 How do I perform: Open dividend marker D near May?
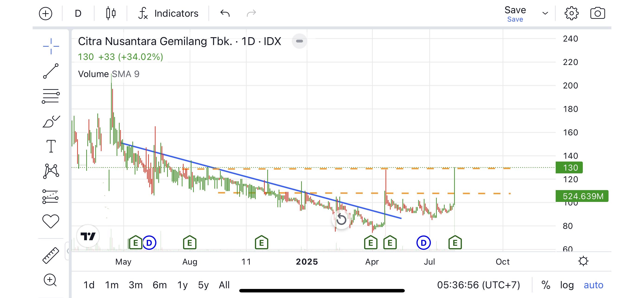pos(149,243)
